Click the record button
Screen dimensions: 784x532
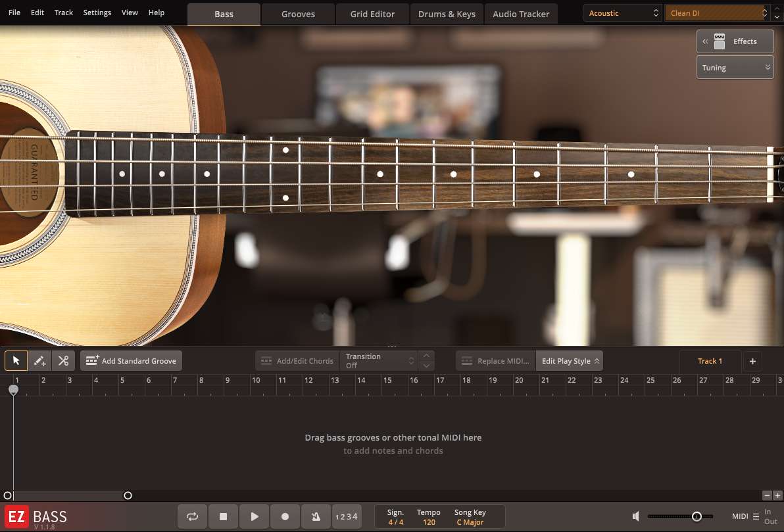285,516
